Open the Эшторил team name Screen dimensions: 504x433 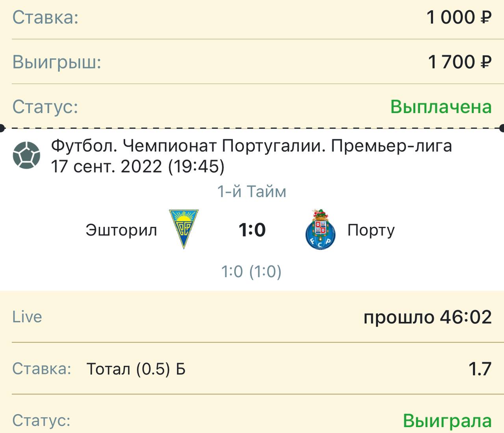pos(121,230)
